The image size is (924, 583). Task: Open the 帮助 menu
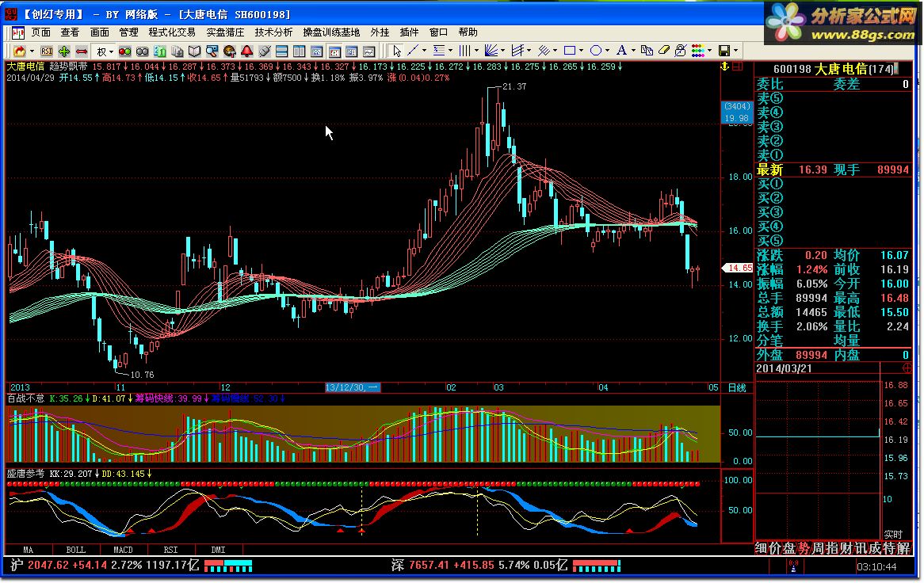point(468,32)
